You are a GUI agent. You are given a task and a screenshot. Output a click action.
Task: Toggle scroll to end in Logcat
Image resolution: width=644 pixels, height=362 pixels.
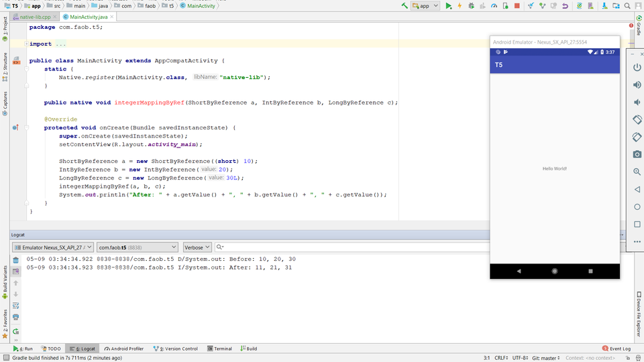click(15, 271)
